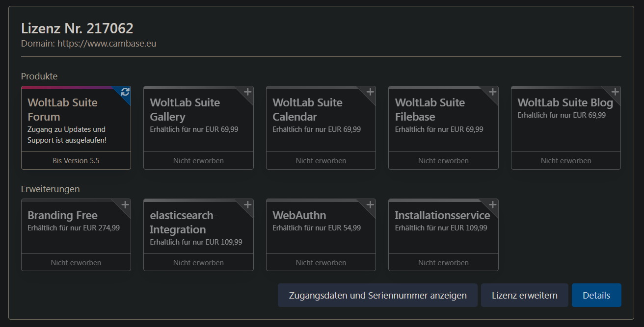Click the Lizenz erweitern button
Viewport: 644px width, 327px height.
click(525, 295)
